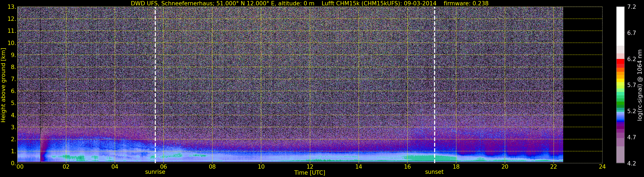Click the time axis tick '14'
This screenshot has width=644, height=177.
click(x=358, y=167)
